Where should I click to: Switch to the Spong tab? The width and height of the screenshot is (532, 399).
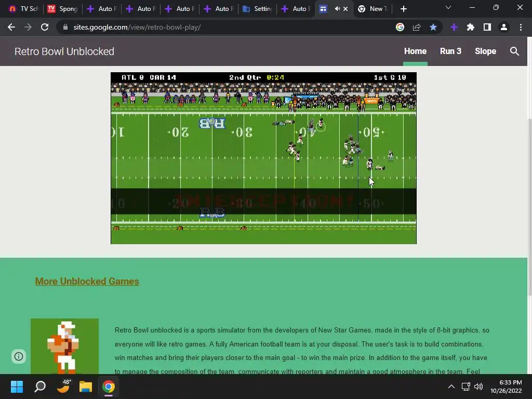tap(62, 9)
